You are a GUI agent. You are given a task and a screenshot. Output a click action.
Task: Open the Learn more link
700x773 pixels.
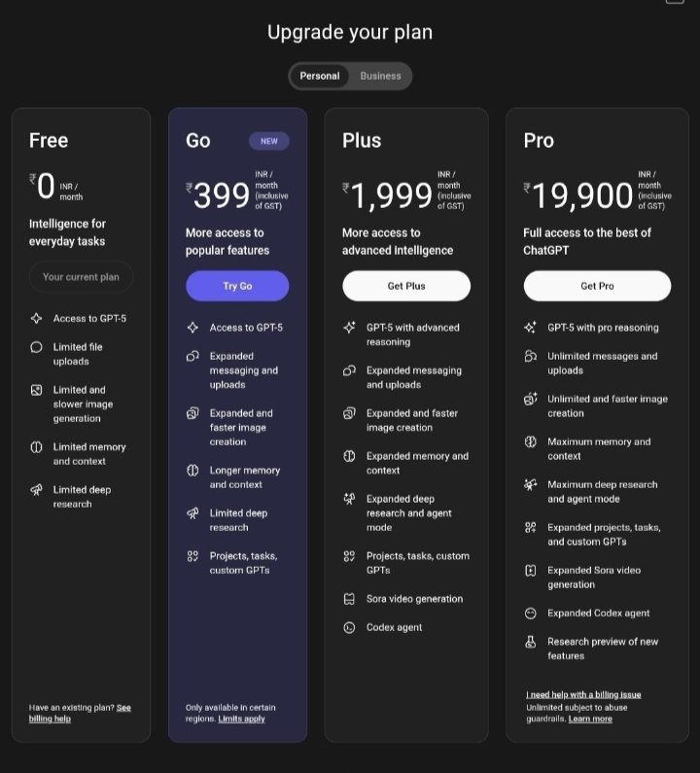(590, 719)
